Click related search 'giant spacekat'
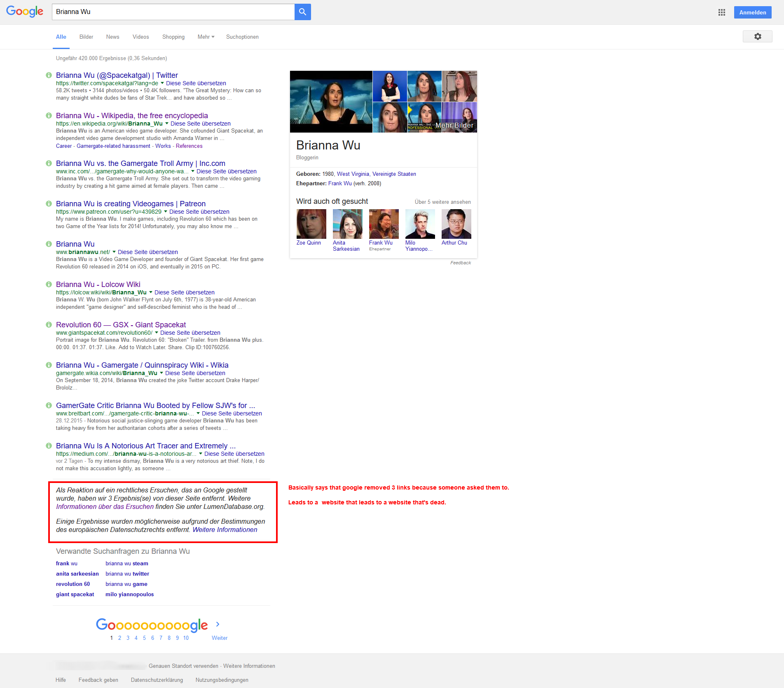Screen dimensions: 784x688 click(x=75, y=595)
